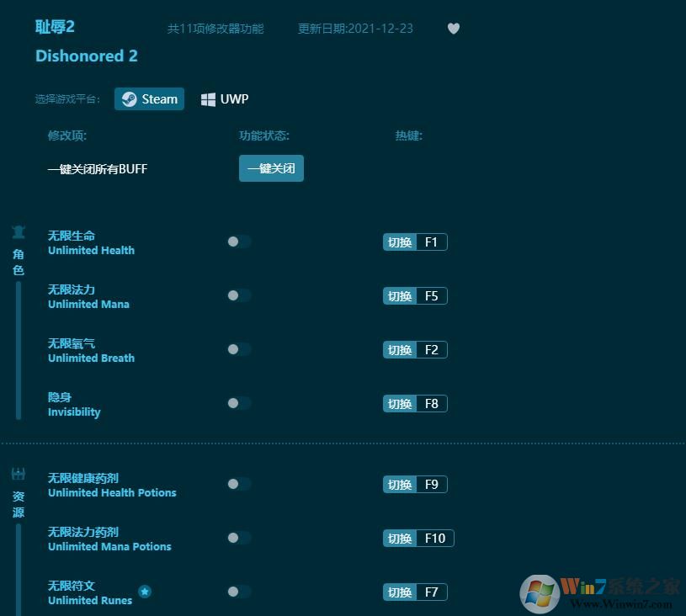Click the F5 hotkey field for Unlimited Mana
Image resolution: width=686 pixels, height=616 pixels.
pos(432,295)
